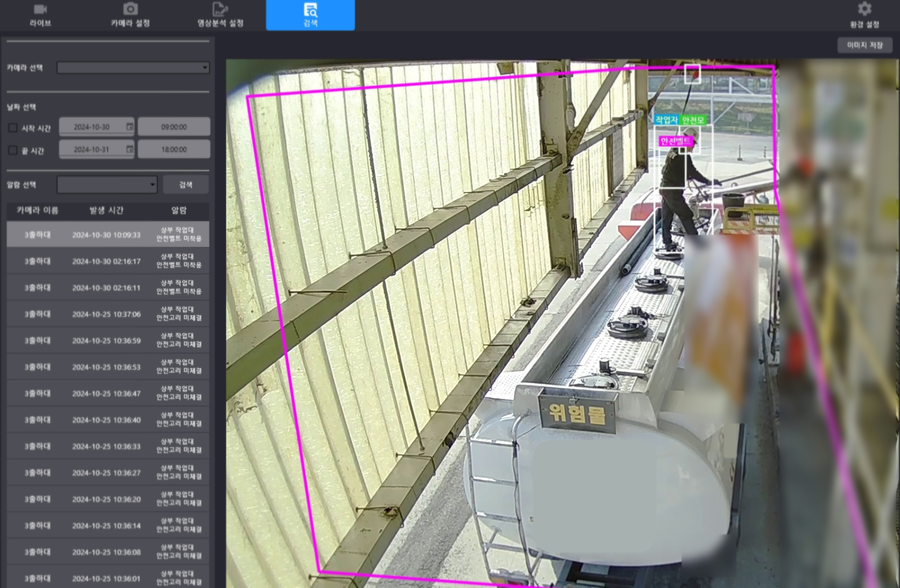Click the 검색 tab magnifier icon
Viewport: 900px width, 588px height.
point(310,10)
